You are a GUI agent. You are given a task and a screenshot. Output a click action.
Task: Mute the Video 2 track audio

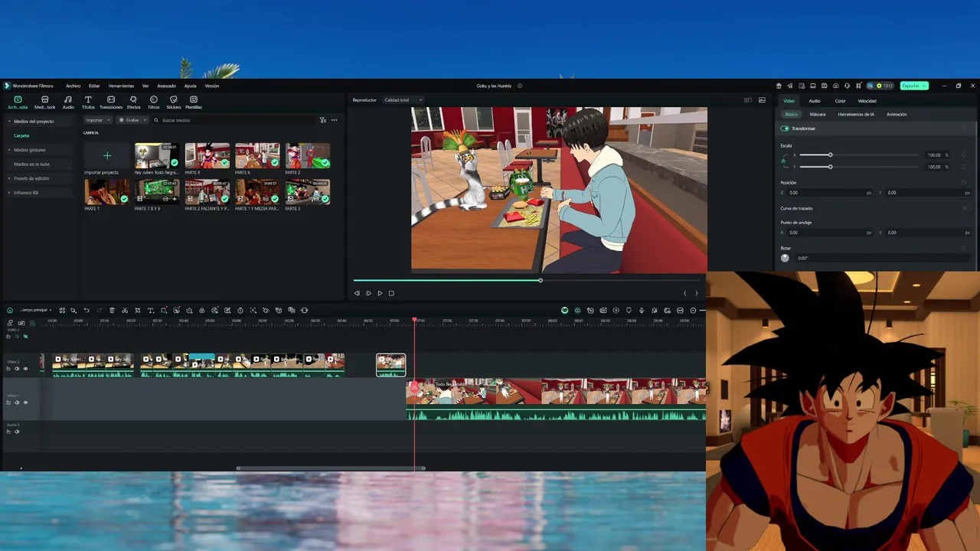tap(17, 369)
